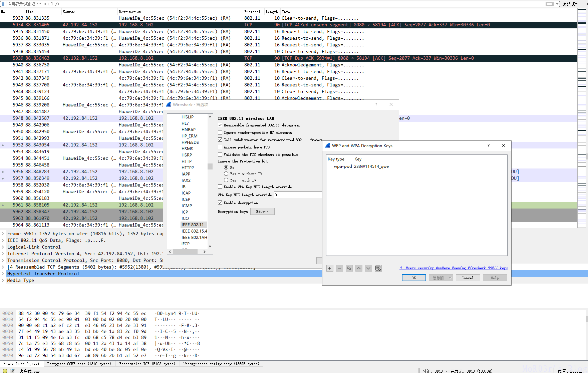Expand the Frame 5961 detail row
This screenshot has width=588, height=373.
click(3, 234)
